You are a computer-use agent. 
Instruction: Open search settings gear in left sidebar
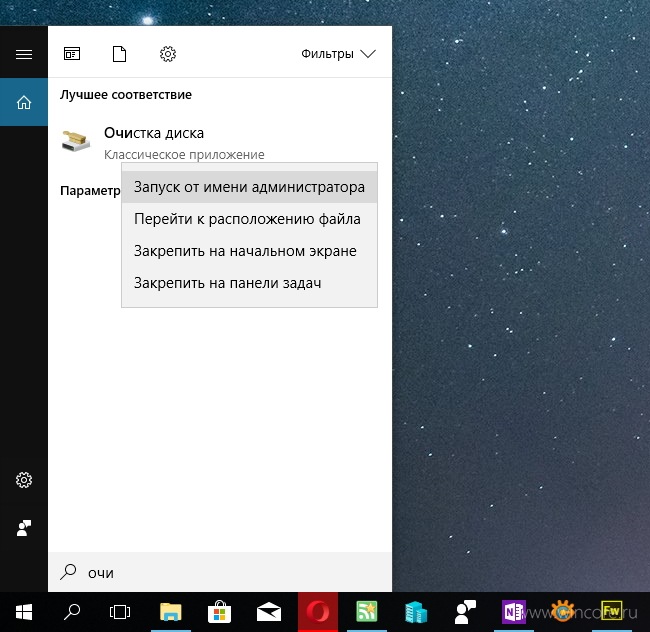[24, 480]
